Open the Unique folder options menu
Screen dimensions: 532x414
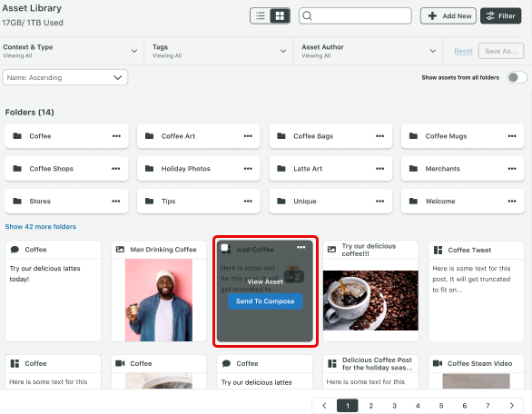point(380,202)
